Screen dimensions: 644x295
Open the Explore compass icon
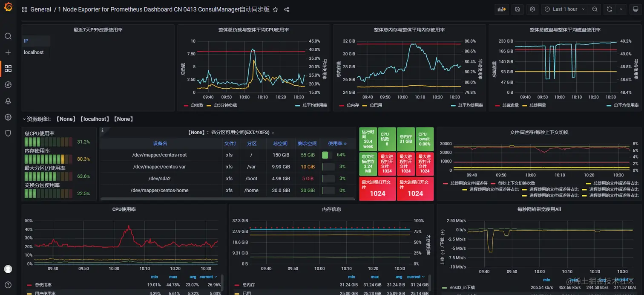8,85
